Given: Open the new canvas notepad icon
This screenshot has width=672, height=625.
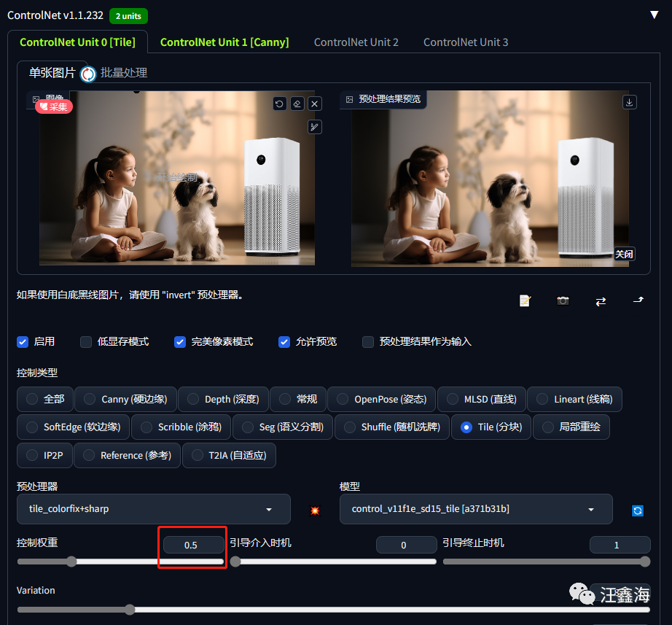Looking at the screenshot, I should (525, 301).
